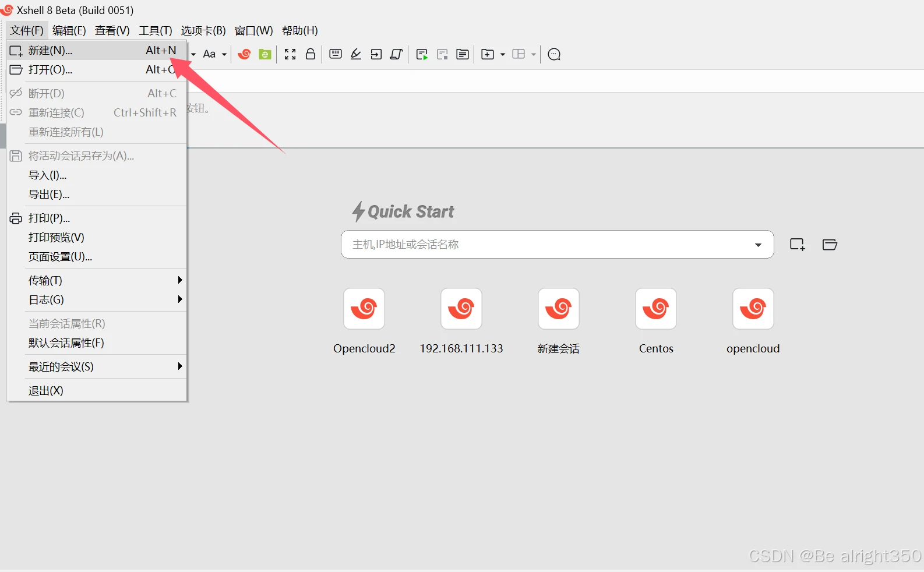
Task: Open the opencloud session icon
Action: 753,309
